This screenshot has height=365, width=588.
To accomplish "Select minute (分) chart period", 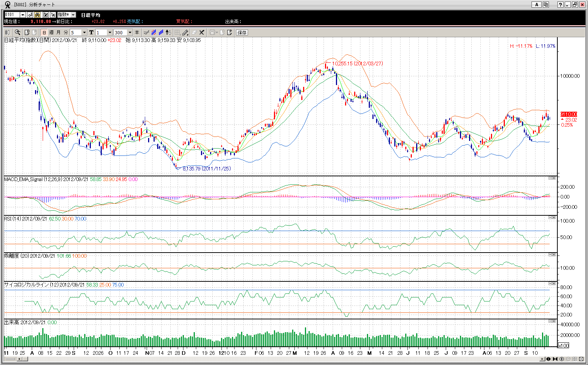I will tap(66, 32).
